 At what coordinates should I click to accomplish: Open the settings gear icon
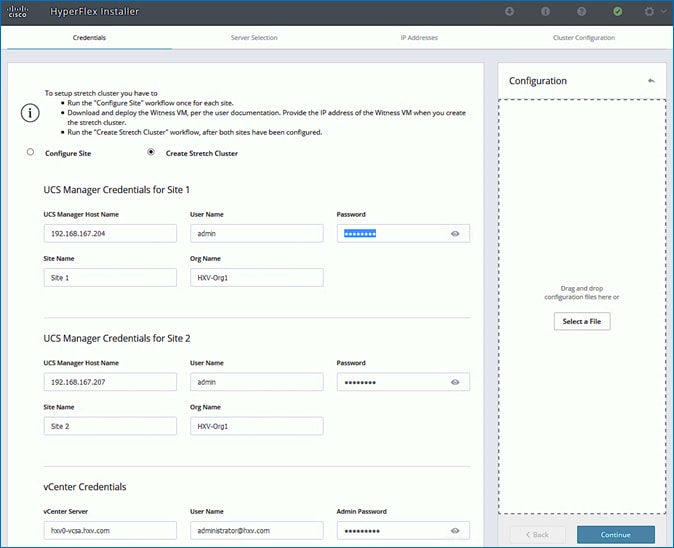pyautogui.click(x=650, y=12)
